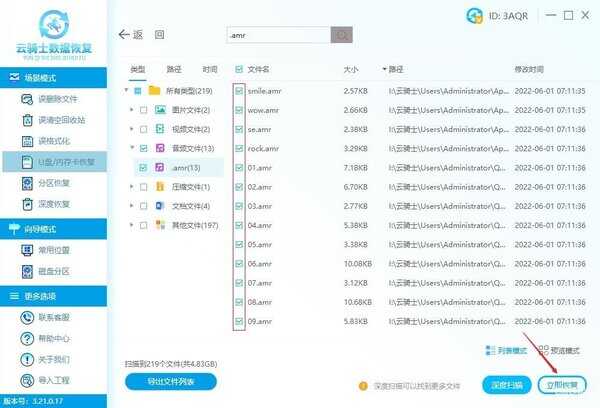Screen dimensions: 600x408
Task: Open 导入工程 import project
Action: coord(46,380)
